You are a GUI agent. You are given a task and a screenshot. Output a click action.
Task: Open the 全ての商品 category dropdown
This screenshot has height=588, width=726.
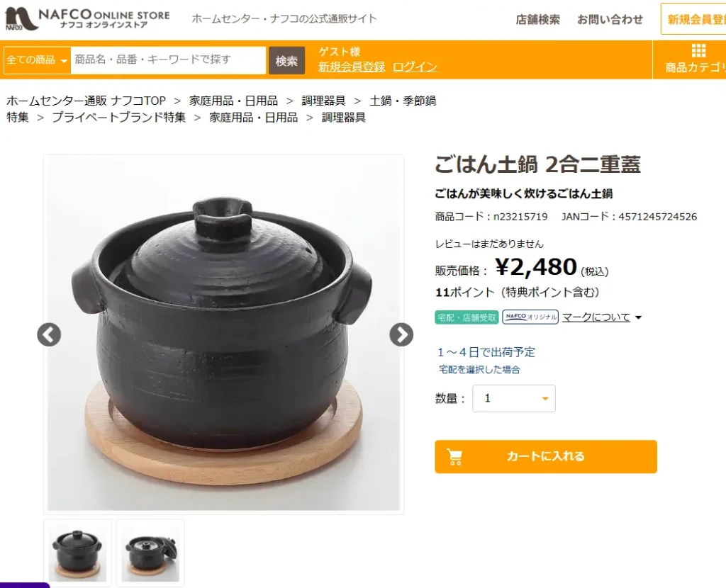(x=37, y=60)
